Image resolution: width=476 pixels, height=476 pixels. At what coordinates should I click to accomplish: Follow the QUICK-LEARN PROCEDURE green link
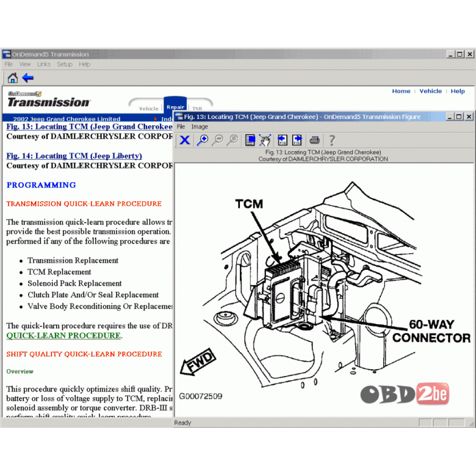[63, 336]
